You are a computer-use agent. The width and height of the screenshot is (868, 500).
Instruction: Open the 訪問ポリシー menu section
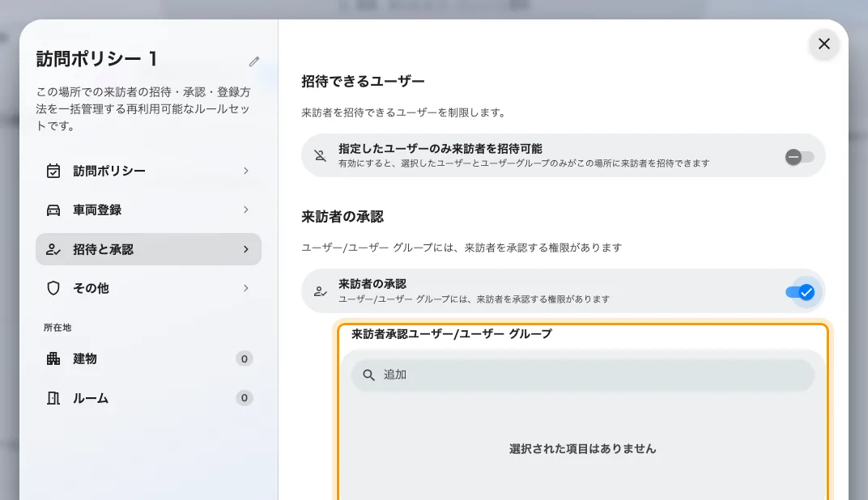pos(148,171)
